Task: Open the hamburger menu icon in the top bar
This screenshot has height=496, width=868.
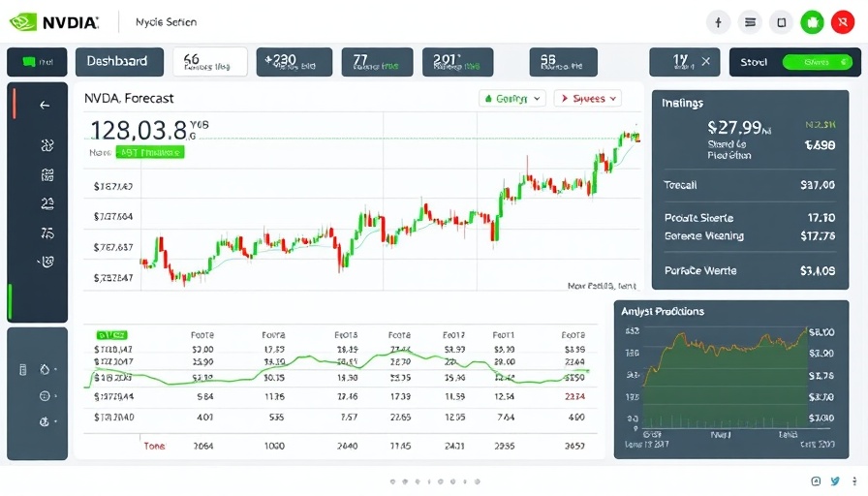Action: coord(750,22)
